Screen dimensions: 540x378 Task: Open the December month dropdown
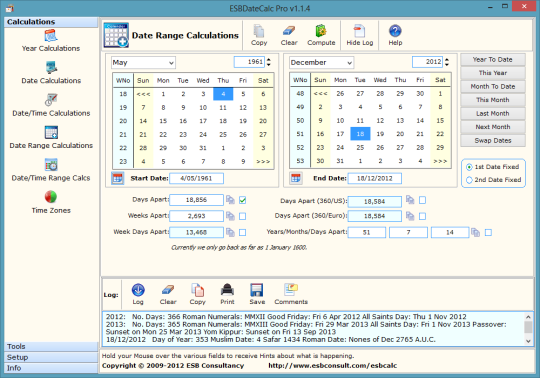(321, 63)
